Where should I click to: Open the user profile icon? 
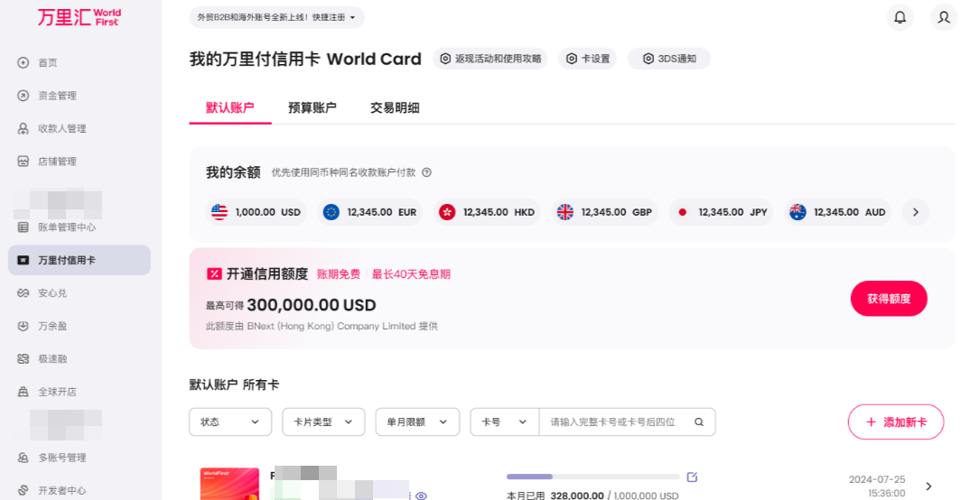(x=944, y=17)
